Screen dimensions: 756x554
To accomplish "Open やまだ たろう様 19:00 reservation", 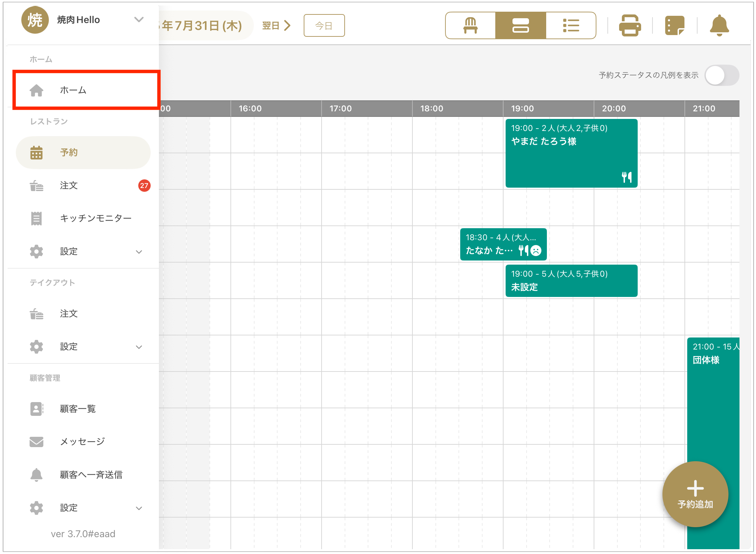I will click(571, 153).
